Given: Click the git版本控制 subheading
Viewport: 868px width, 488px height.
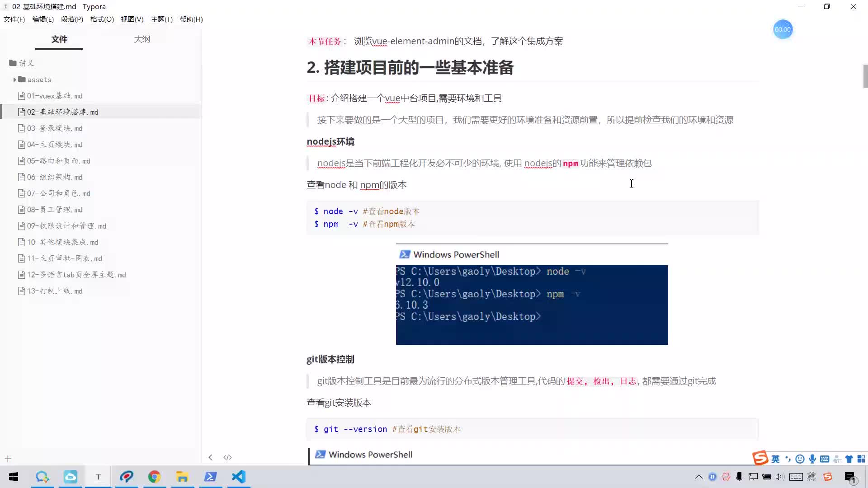Looking at the screenshot, I should (330, 359).
